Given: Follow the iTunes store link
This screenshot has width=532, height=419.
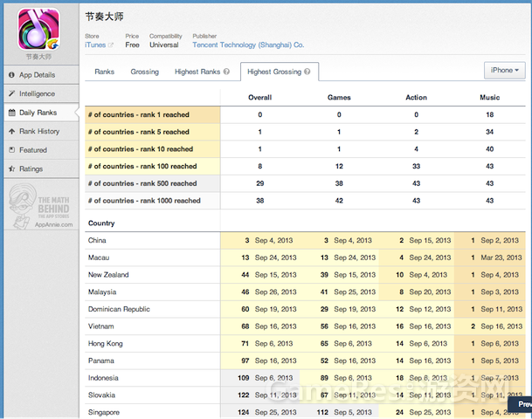Looking at the screenshot, I should [95, 45].
